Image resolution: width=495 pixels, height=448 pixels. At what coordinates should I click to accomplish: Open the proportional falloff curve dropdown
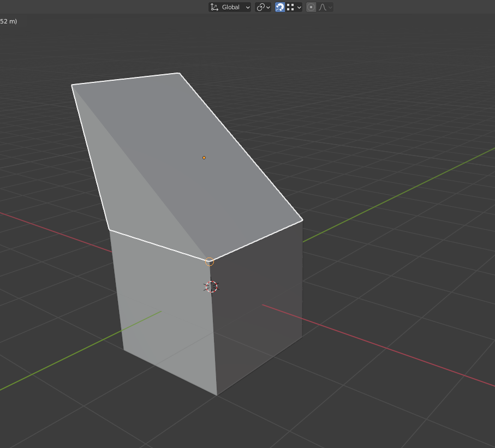click(325, 7)
